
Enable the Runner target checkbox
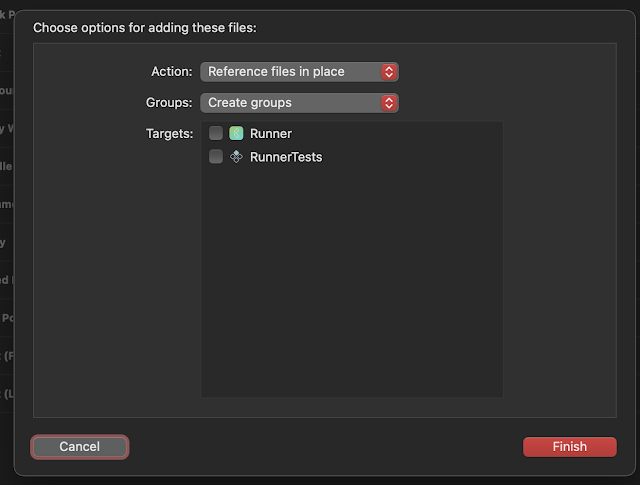(x=216, y=133)
